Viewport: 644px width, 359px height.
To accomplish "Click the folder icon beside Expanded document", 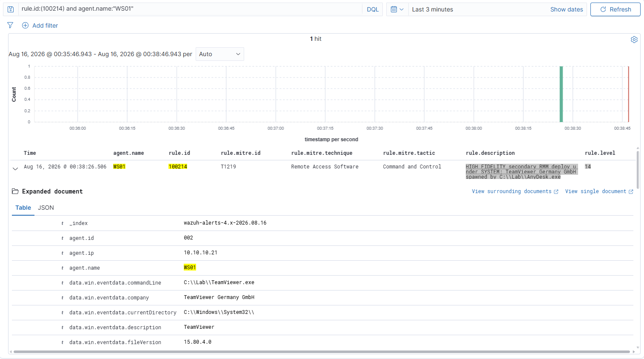I will pyautogui.click(x=15, y=191).
